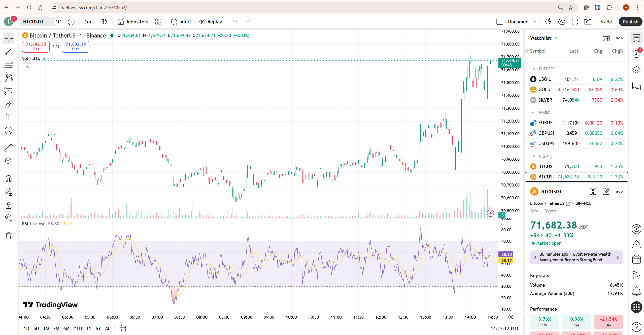The width and height of the screenshot is (644, 335).
Task: Lock all drawings with the padlock icon
Action: click(x=8, y=205)
